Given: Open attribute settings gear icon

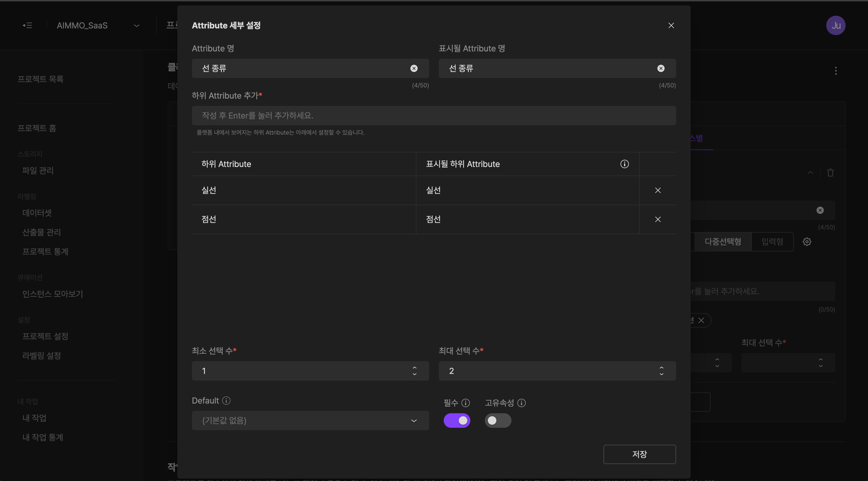Looking at the screenshot, I should tap(807, 241).
